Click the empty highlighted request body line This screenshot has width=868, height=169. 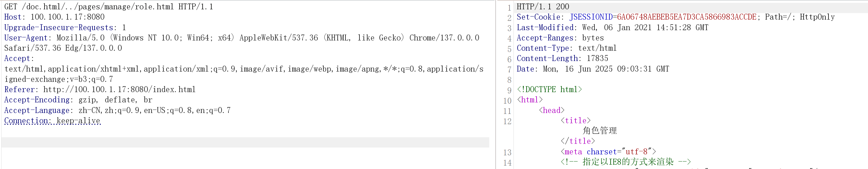245,143
